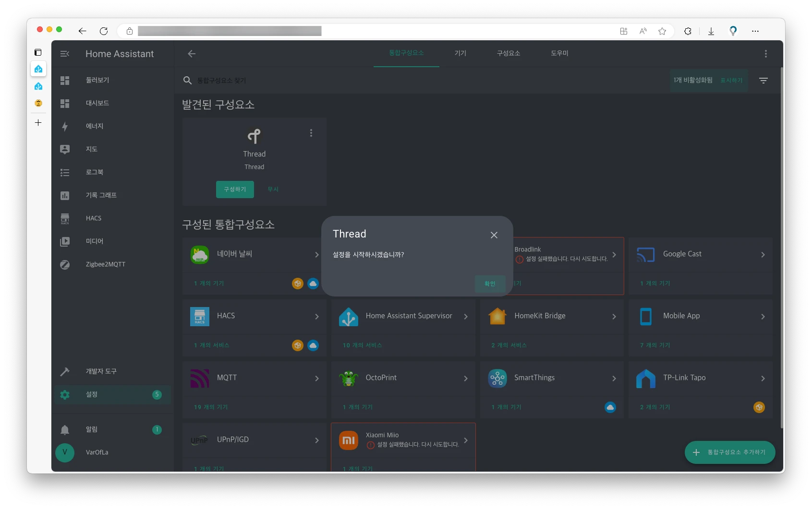Open 개발자 도구 developer tools
This screenshot has height=509, width=812.
click(101, 371)
